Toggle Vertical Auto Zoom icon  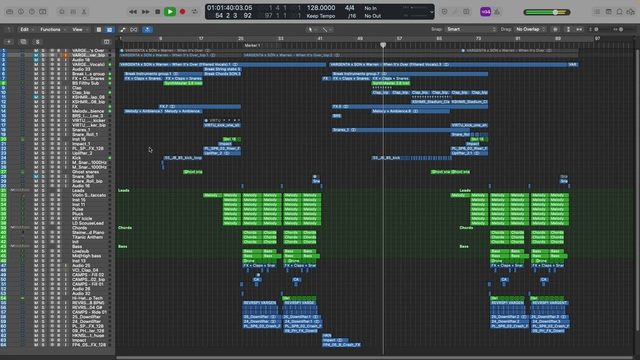pos(568,29)
